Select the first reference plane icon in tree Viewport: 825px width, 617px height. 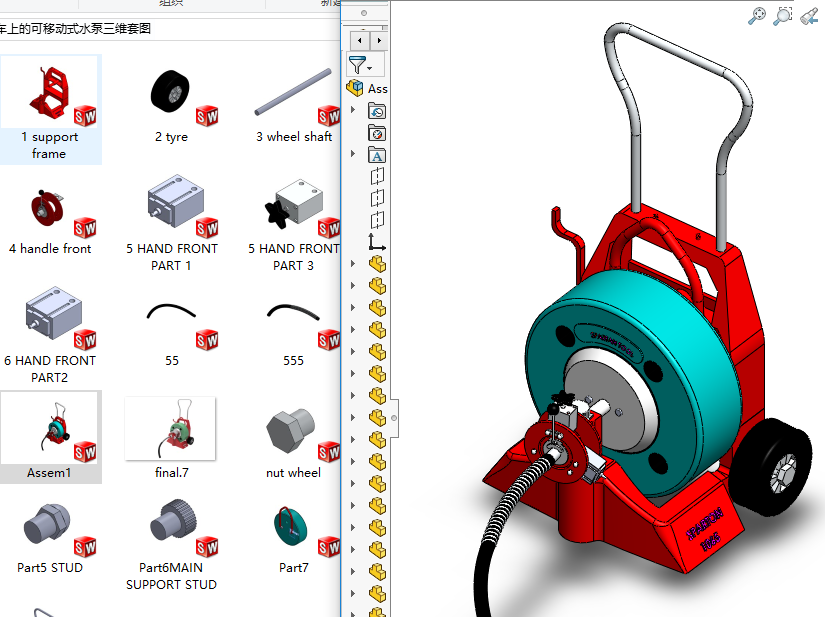pos(377,176)
